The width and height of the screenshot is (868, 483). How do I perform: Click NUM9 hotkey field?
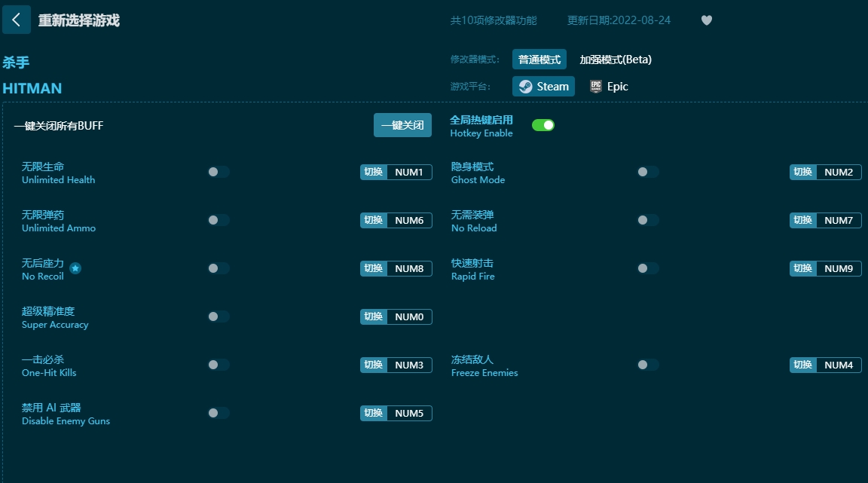click(x=839, y=269)
